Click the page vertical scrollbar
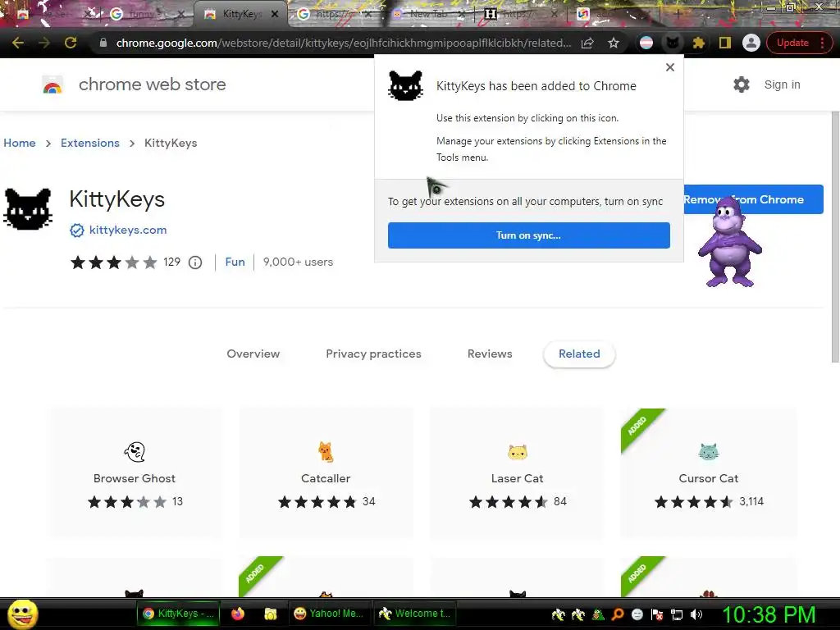Screen dimensions: 840x630 [835, 237]
